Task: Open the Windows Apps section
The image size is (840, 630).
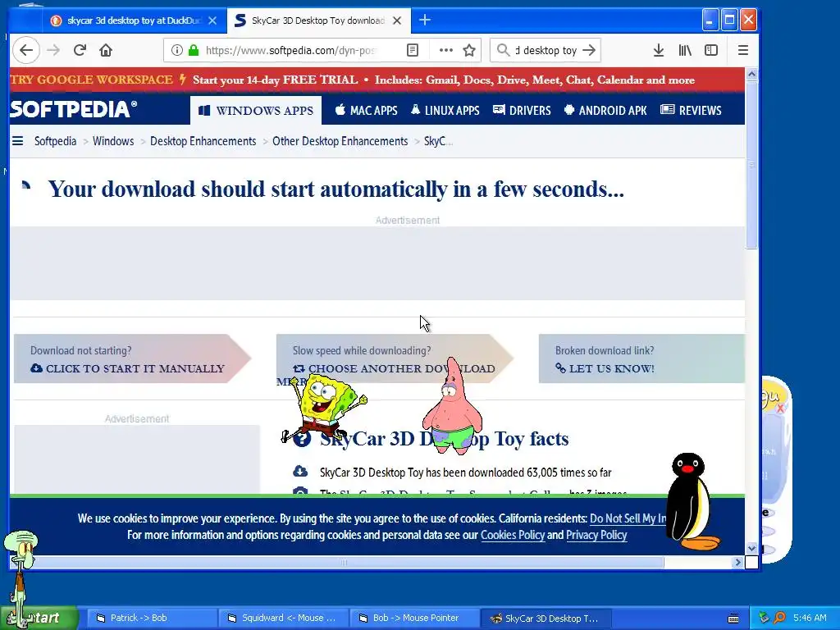Action: click(x=256, y=111)
